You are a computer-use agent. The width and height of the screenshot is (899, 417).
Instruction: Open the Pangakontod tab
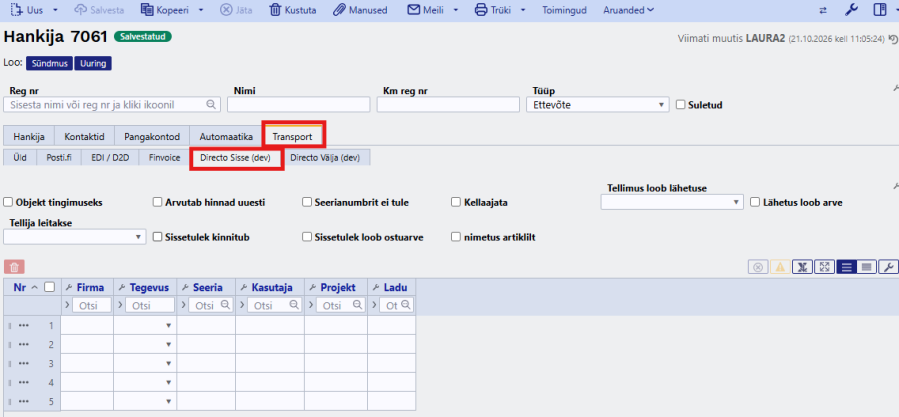click(152, 137)
